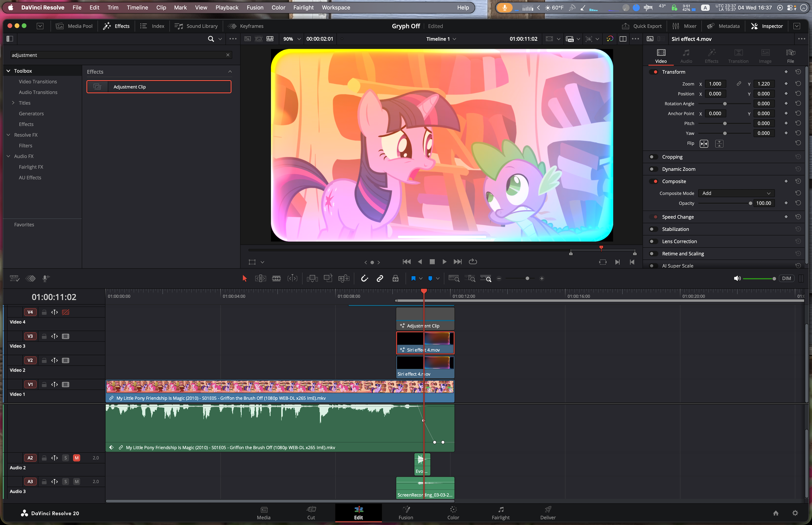The image size is (812, 525).
Task: Play the timeline forward
Action: [444, 262]
